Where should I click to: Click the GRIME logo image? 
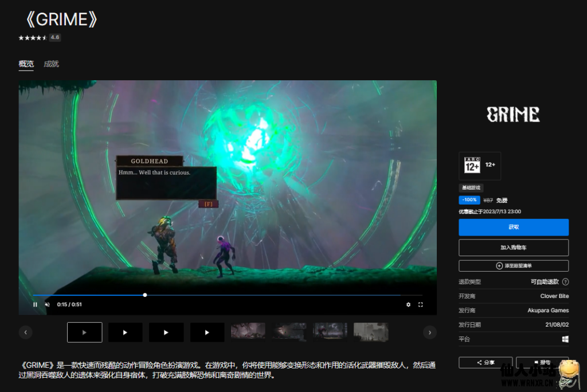coord(513,114)
